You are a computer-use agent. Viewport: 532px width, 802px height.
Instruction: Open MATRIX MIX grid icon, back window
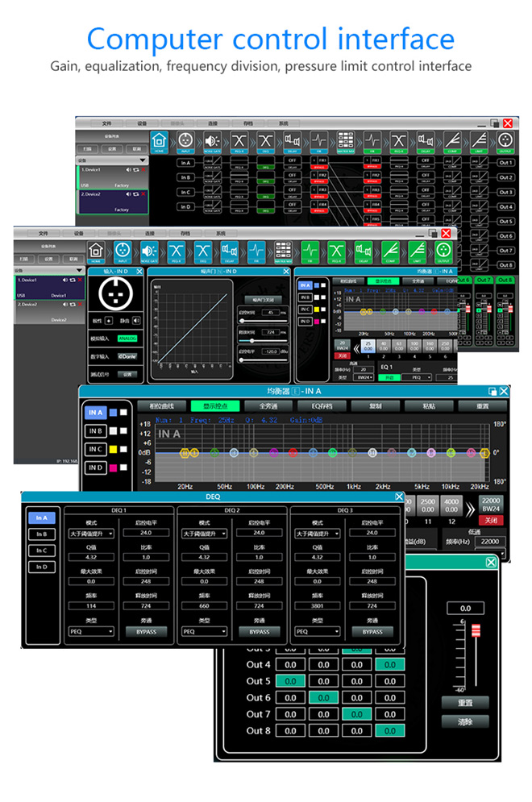point(345,141)
